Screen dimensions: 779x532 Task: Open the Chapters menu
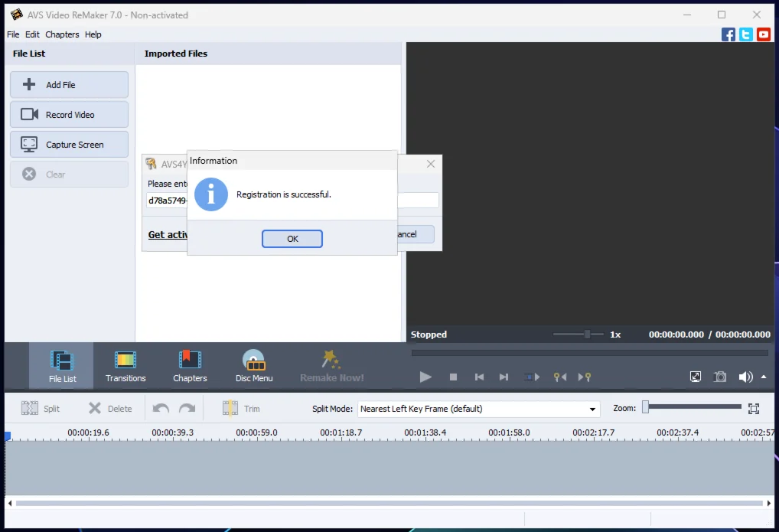[62, 34]
